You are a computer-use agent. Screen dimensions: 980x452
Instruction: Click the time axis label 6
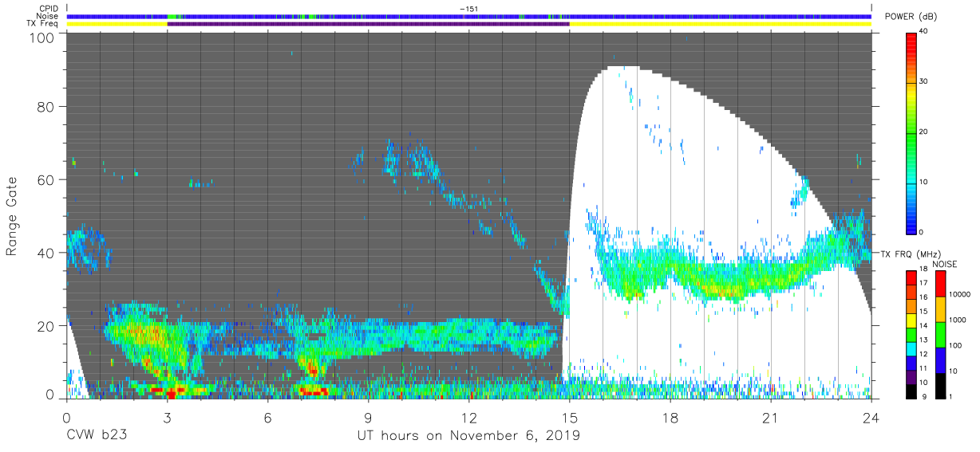[x=267, y=417]
